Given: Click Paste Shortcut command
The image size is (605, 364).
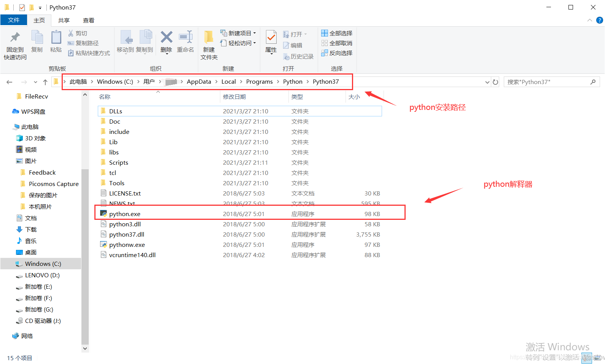Looking at the screenshot, I should click(x=89, y=53).
